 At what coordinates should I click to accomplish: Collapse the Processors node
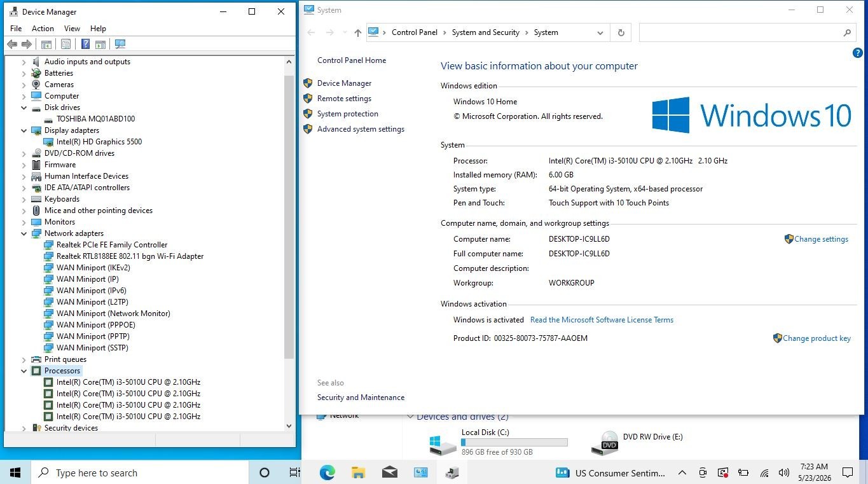click(24, 371)
